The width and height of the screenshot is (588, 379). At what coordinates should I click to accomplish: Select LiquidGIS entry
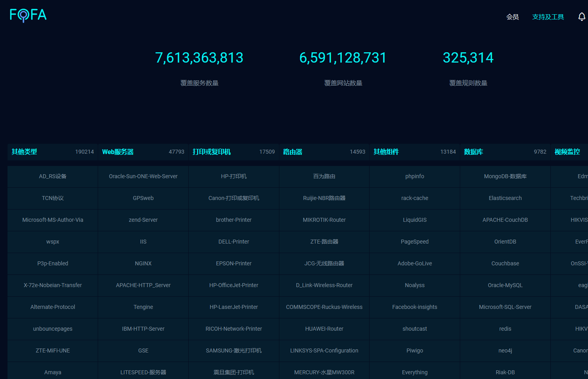(415, 220)
